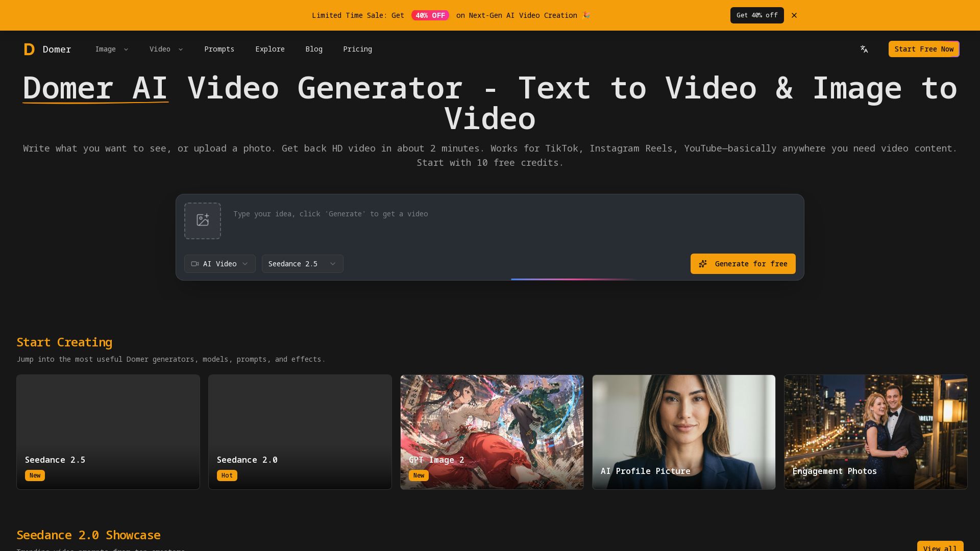Open the Blog link in navigation
The image size is (980, 551).
click(x=314, y=49)
